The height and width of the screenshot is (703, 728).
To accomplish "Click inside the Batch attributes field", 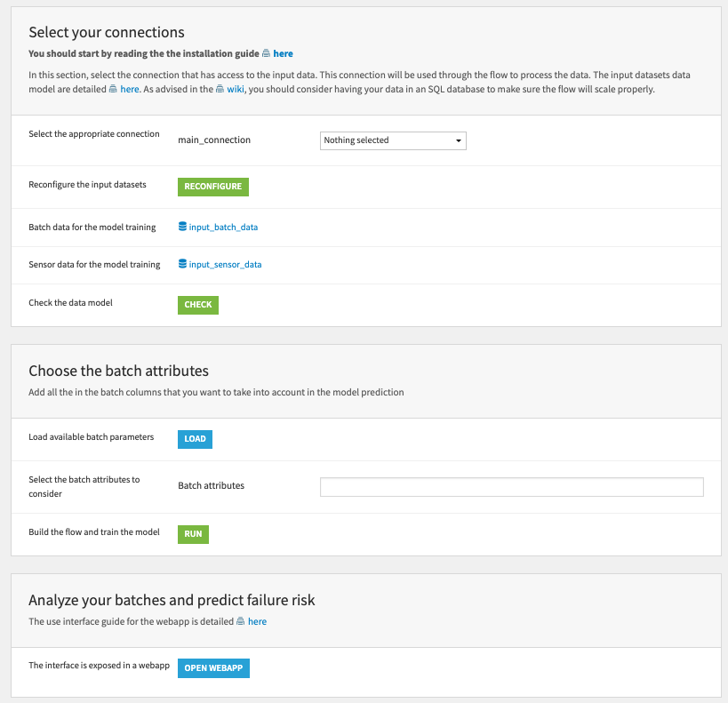I will [x=510, y=486].
